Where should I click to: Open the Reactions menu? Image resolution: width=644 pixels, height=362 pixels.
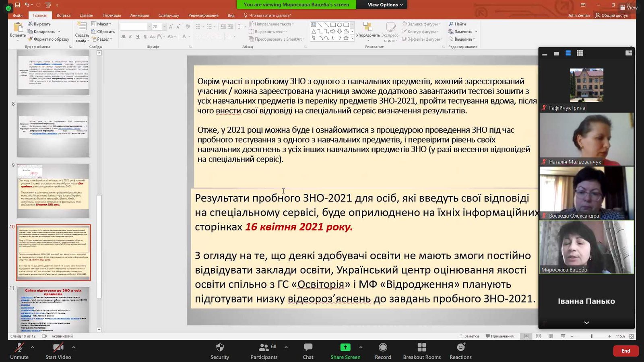point(460,348)
